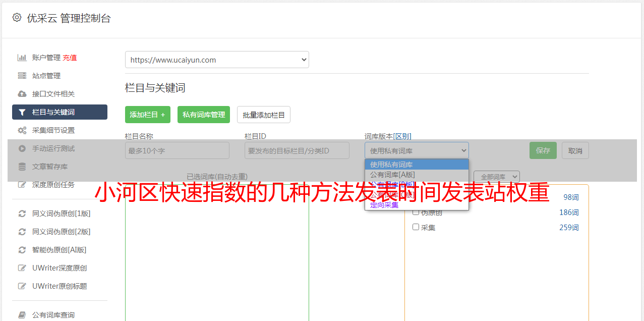
Task: Click the book icon for 公有词库查询
Action: pyautogui.click(x=22, y=315)
